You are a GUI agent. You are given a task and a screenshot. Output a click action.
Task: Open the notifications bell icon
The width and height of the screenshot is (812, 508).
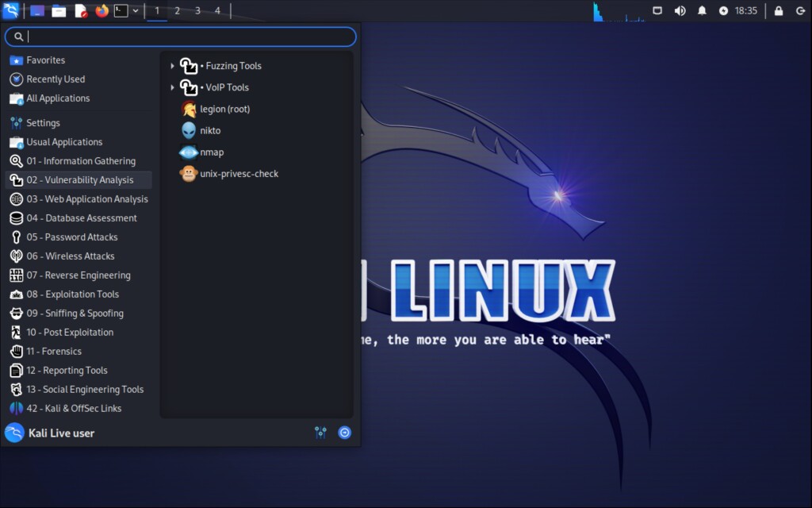702,10
